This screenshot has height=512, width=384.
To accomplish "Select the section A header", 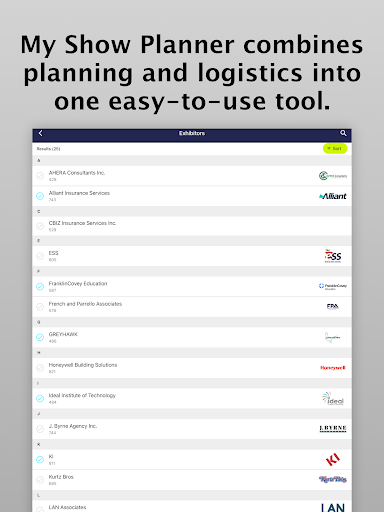I will (x=192, y=160).
